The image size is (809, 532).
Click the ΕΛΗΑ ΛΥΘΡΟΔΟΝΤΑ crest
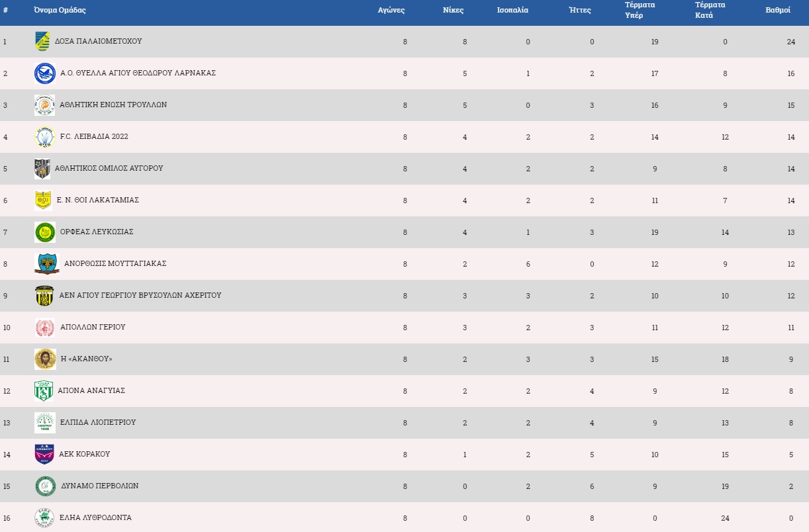point(45,517)
